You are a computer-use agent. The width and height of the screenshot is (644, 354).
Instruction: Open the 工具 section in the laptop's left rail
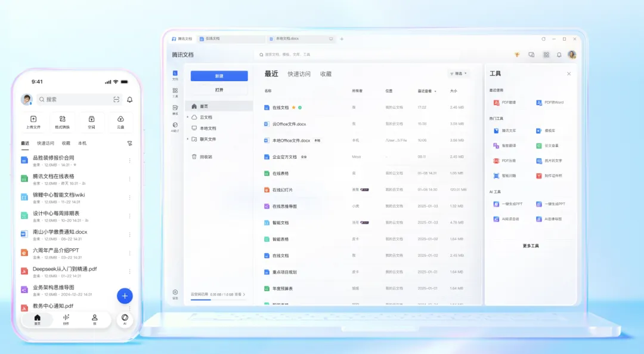(175, 93)
